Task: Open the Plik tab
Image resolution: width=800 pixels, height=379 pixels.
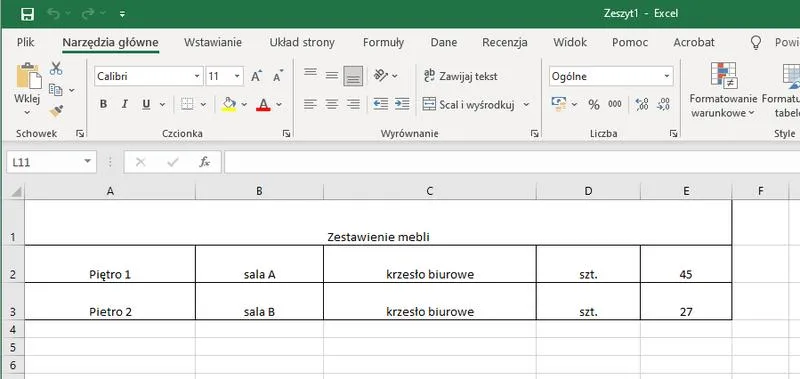Action: point(26,42)
